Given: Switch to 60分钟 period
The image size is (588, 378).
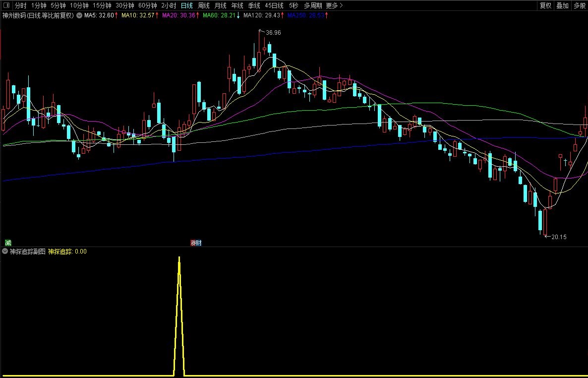Looking at the screenshot, I should point(148,5).
